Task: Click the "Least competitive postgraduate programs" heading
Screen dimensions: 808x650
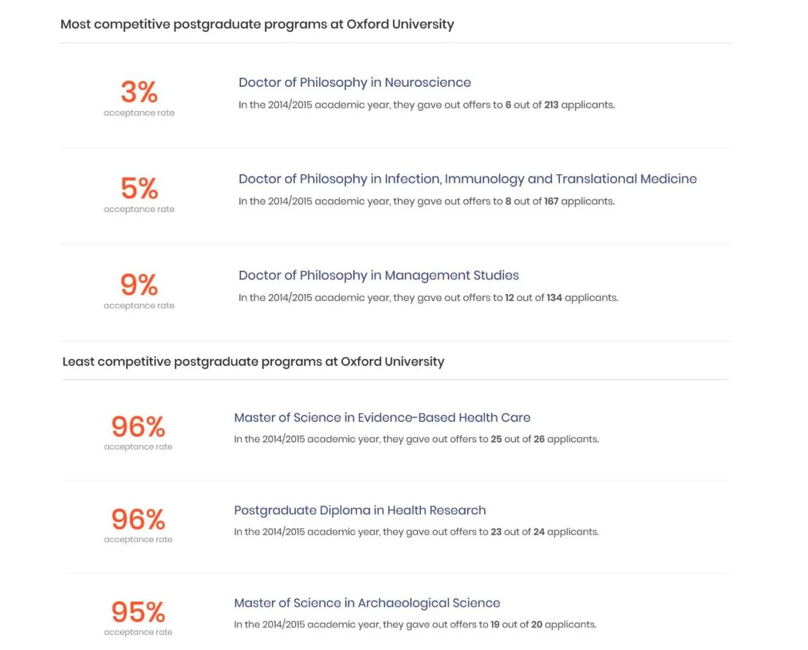Action: click(253, 361)
